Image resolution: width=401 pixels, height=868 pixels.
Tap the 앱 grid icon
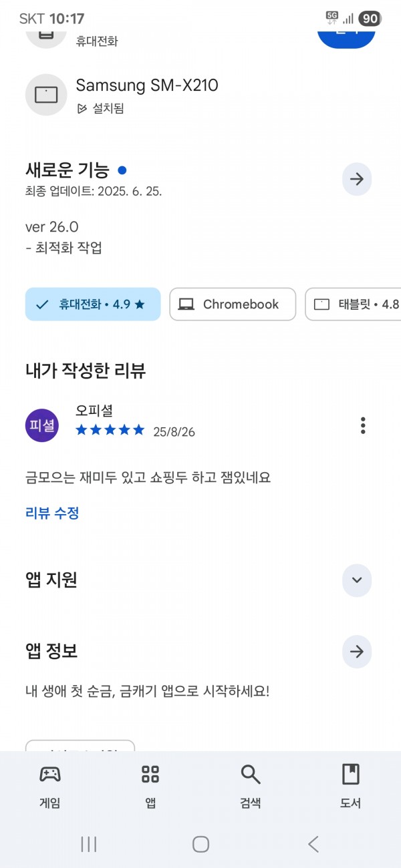[150, 775]
